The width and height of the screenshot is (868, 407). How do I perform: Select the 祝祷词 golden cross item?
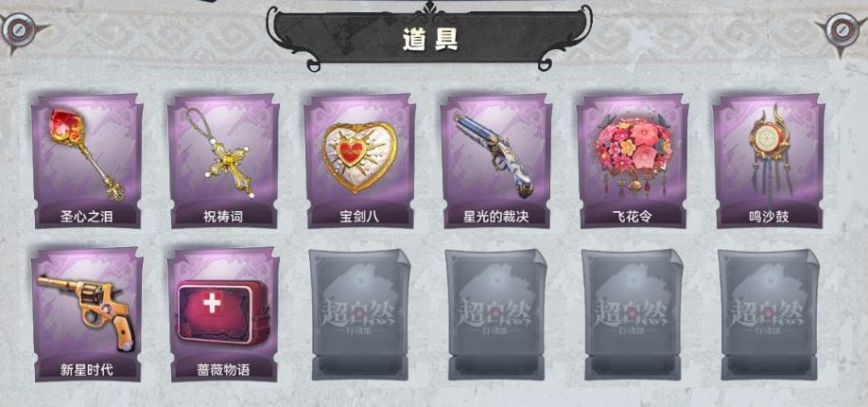coord(223,161)
